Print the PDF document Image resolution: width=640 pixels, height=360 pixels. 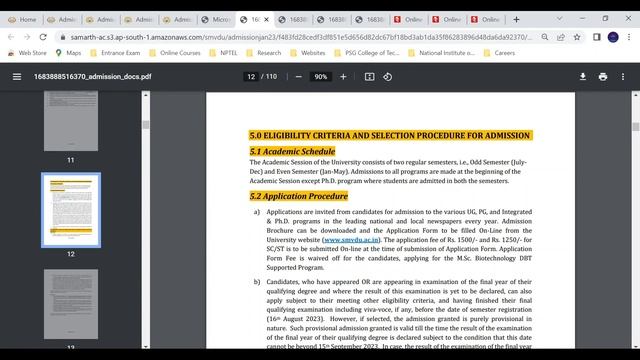coord(603,77)
